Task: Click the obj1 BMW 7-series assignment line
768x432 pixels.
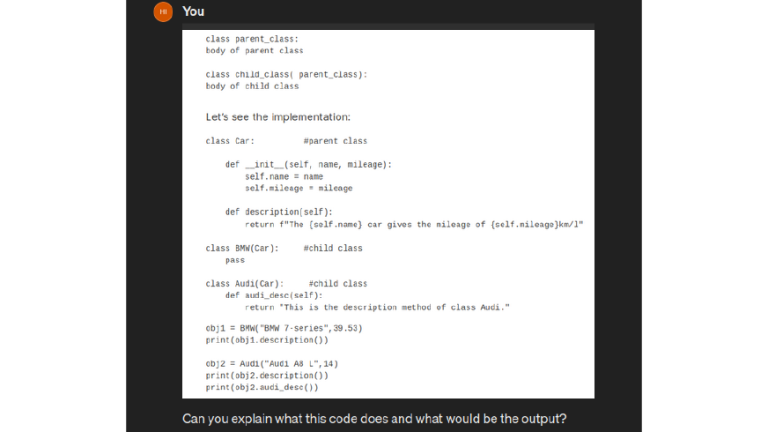Action: click(283, 328)
